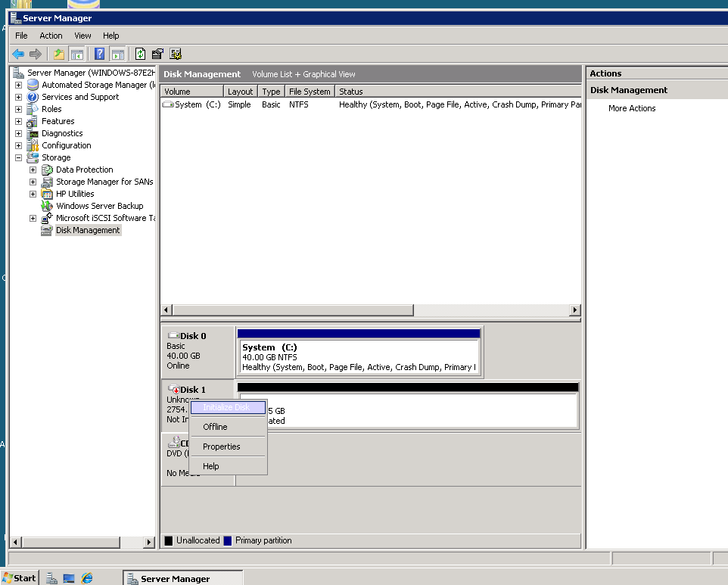Sort by the Layout column header
The width and height of the screenshot is (728, 585).
[x=241, y=92]
